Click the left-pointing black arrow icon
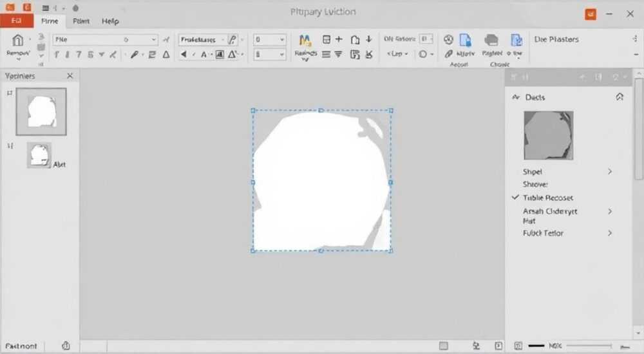This screenshot has width=644, height=354. click(x=184, y=54)
